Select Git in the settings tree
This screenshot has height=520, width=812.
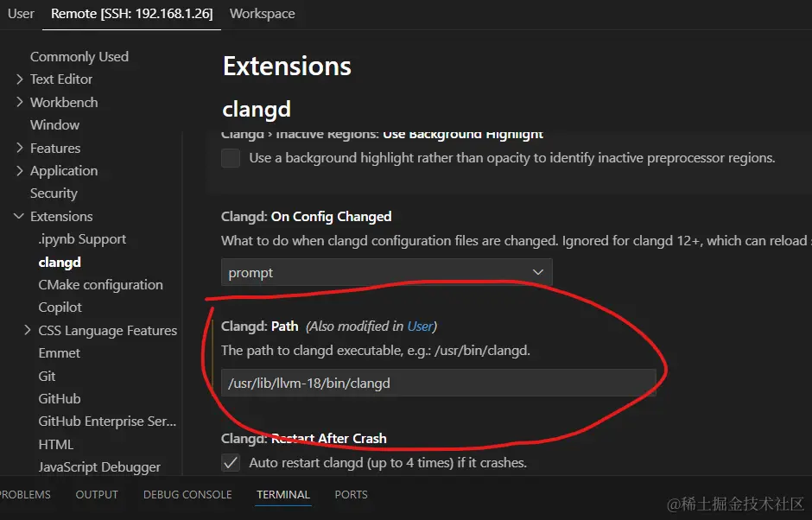tap(47, 376)
